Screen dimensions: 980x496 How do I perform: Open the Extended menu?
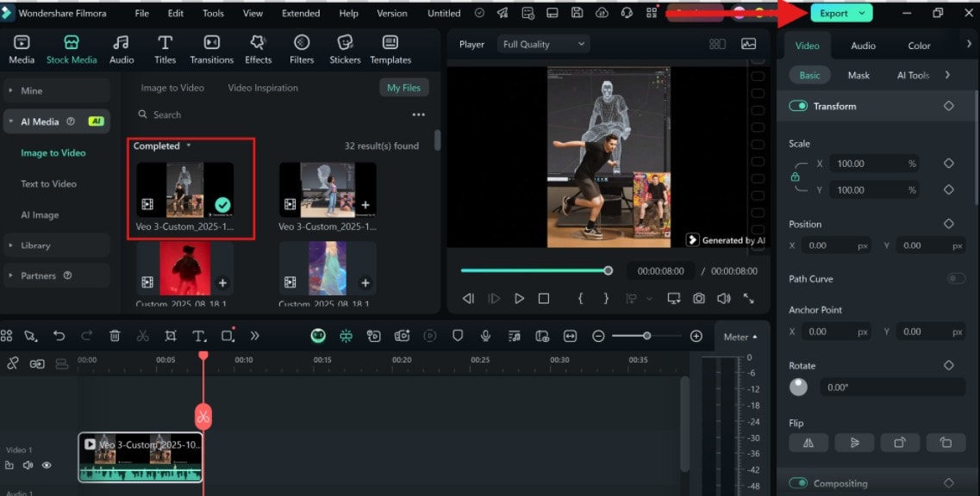(301, 13)
